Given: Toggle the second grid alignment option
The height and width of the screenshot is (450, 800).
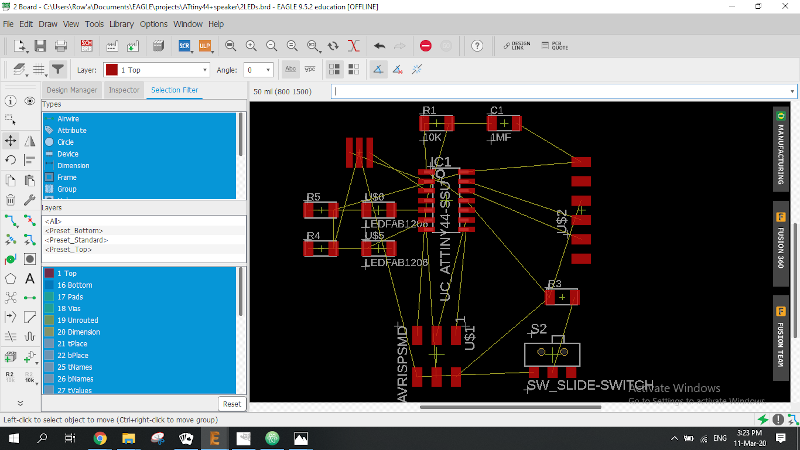Looking at the screenshot, I should point(354,69).
